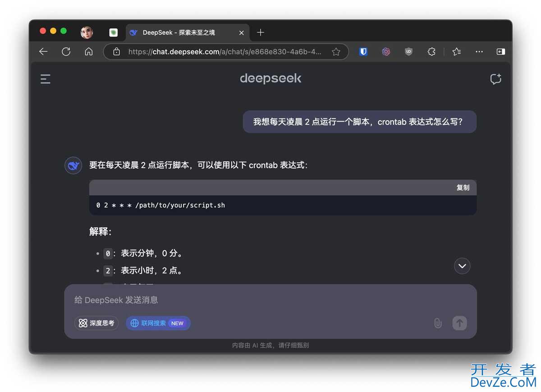Start a new chat with the plus bubble icon
The height and width of the screenshot is (392, 541).
pyautogui.click(x=495, y=79)
